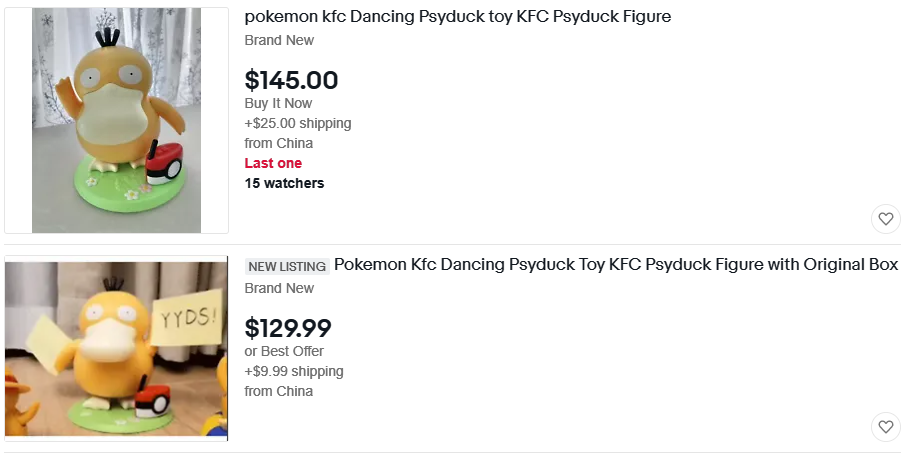Click the $145.00 price
Viewport: 908px width, 453px height.
coord(291,80)
